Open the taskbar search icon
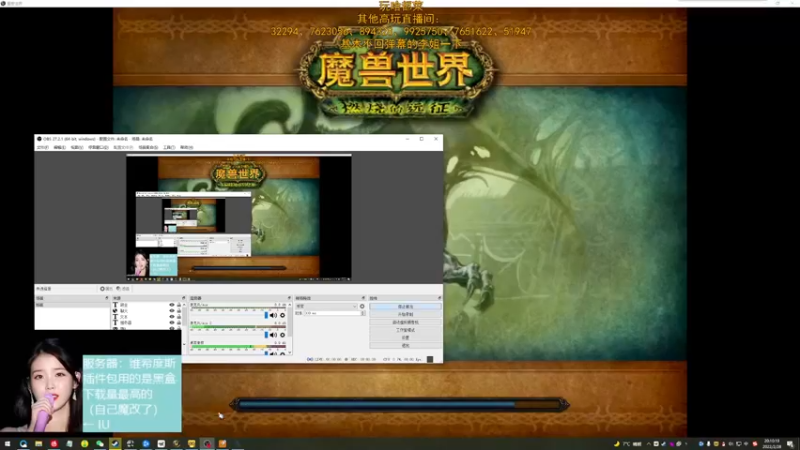 point(23,444)
